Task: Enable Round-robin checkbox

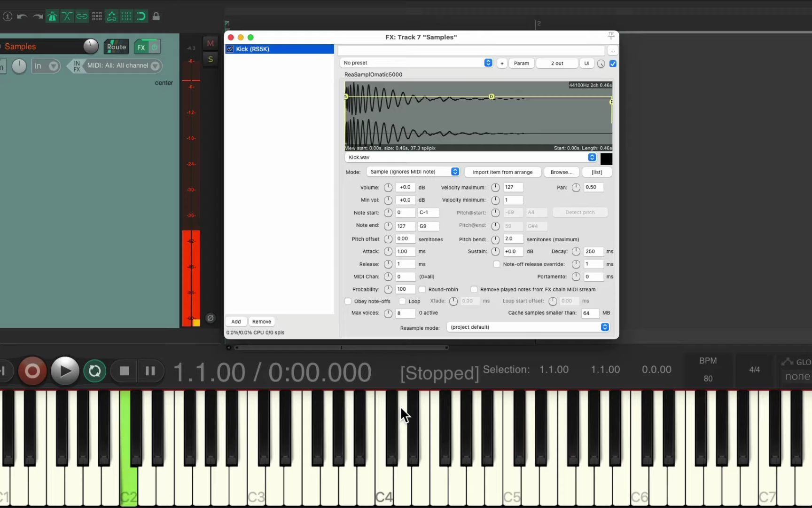Action: pos(422,289)
